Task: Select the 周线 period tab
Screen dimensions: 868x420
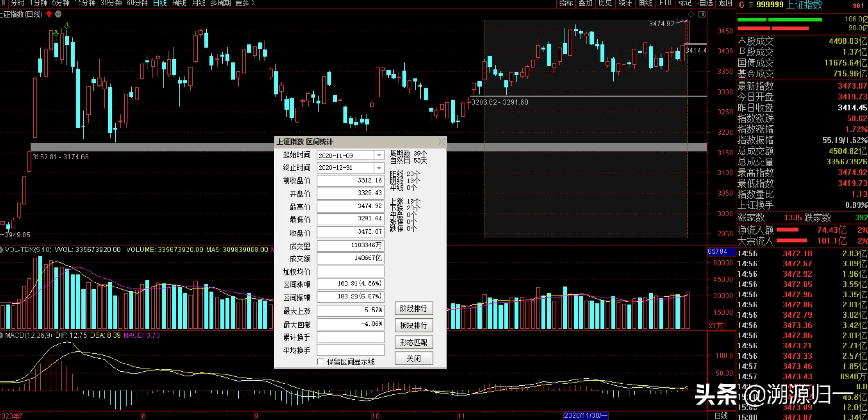Action: point(179,3)
